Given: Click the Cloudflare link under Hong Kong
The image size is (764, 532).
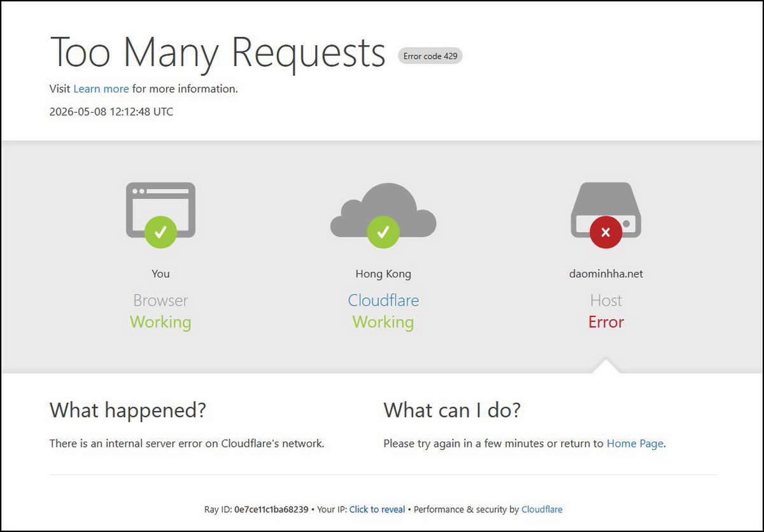Looking at the screenshot, I should (x=383, y=300).
